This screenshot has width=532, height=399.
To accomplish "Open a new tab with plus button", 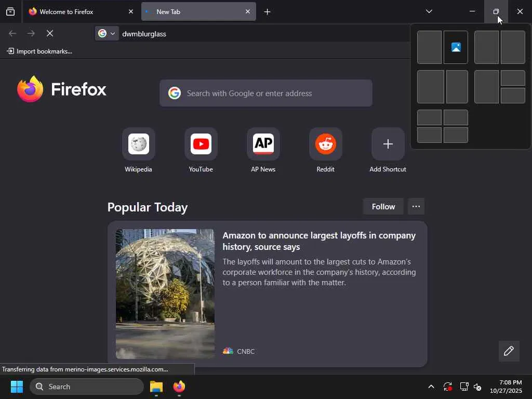I will click(x=267, y=12).
